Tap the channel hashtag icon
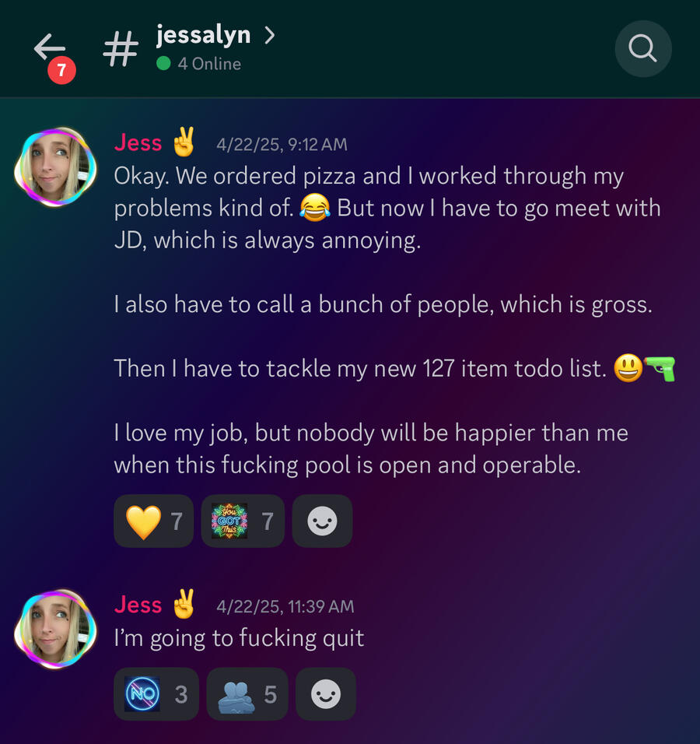The image size is (700, 744). tap(121, 48)
